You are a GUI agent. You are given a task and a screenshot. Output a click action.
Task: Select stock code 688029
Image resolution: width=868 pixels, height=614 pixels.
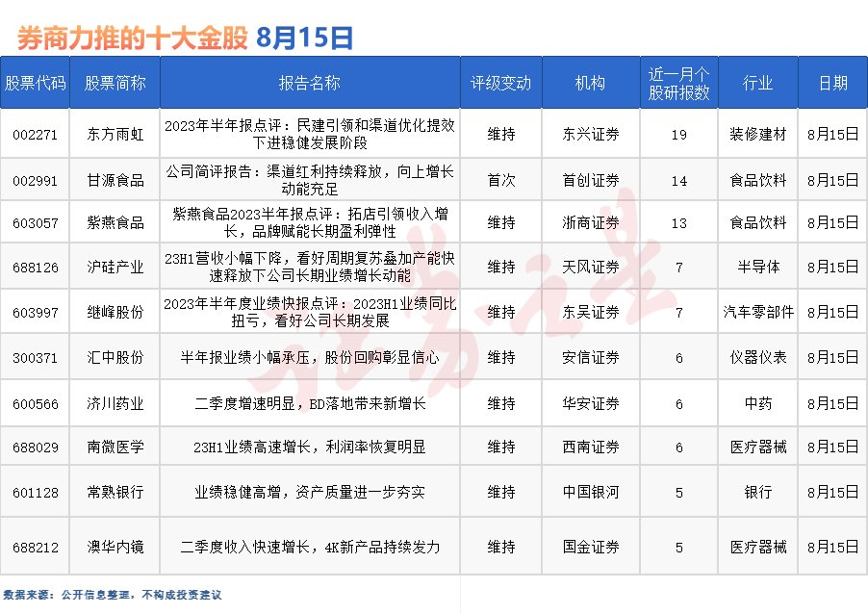pyautogui.click(x=35, y=447)
